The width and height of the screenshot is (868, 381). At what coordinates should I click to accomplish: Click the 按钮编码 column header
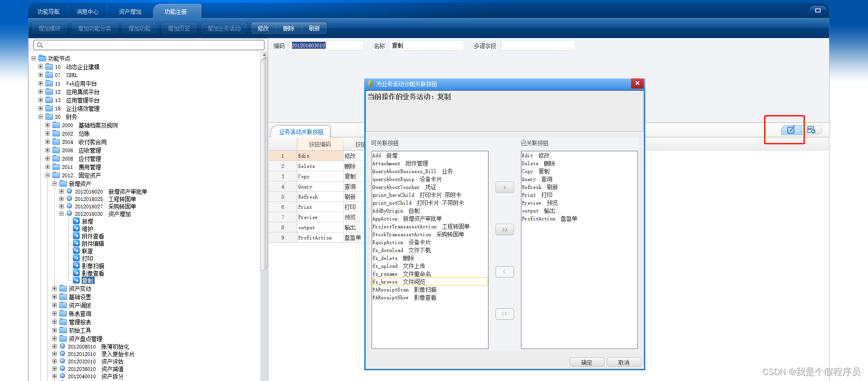point(320,144)
